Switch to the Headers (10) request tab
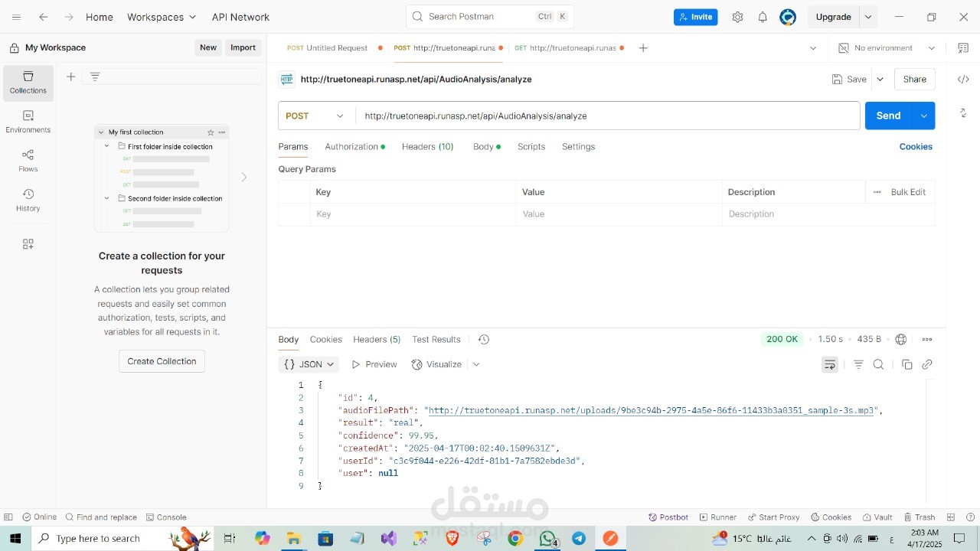 [427, 147]
